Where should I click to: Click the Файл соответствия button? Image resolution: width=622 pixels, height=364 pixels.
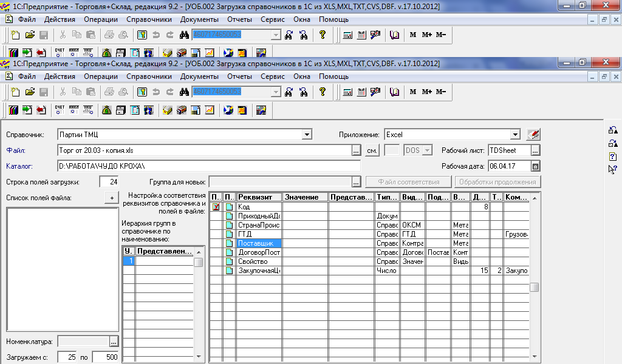409,182
